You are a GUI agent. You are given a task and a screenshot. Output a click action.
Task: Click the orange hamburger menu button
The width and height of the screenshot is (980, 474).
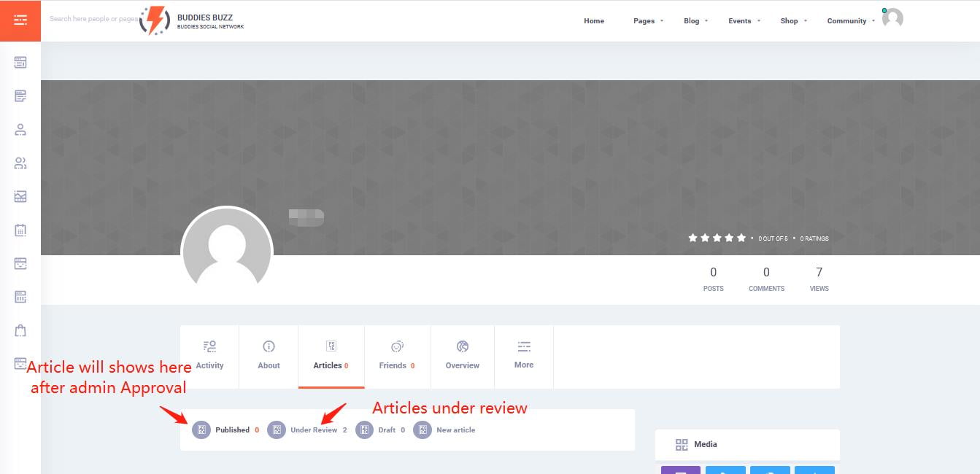pyautogui.click(x=20, y=20)
